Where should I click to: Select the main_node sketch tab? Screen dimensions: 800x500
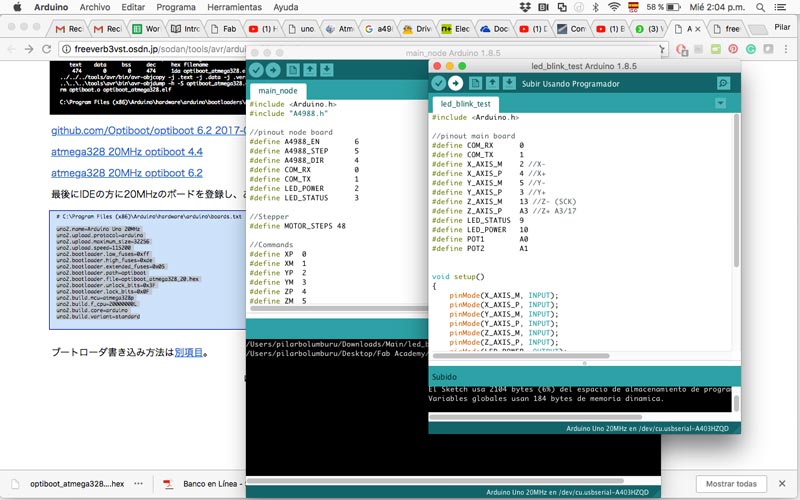[x=278, y=91]
